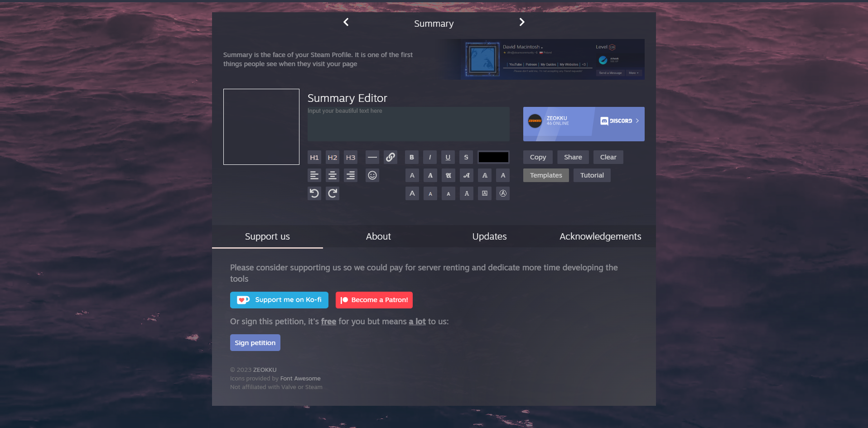This screenshot has width=868, height=428.
Task: Apply H3 heading format
Action: pyautogui.click(x=351, y=157)
